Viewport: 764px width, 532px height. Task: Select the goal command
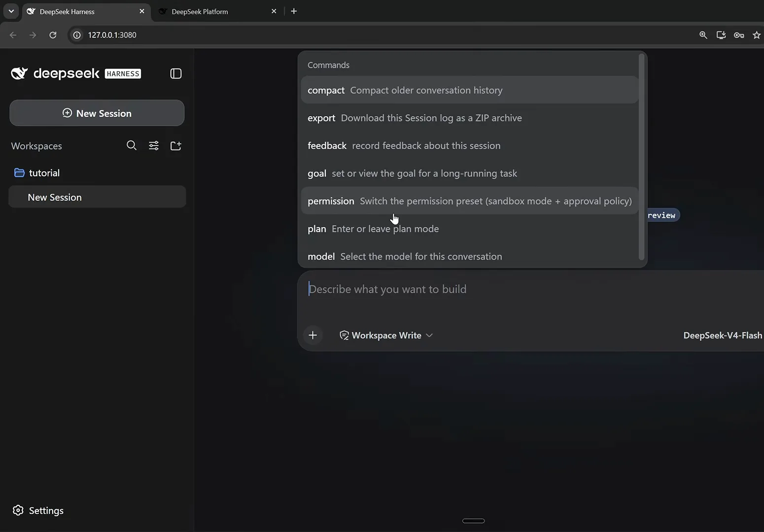click(x=470, y=173)
